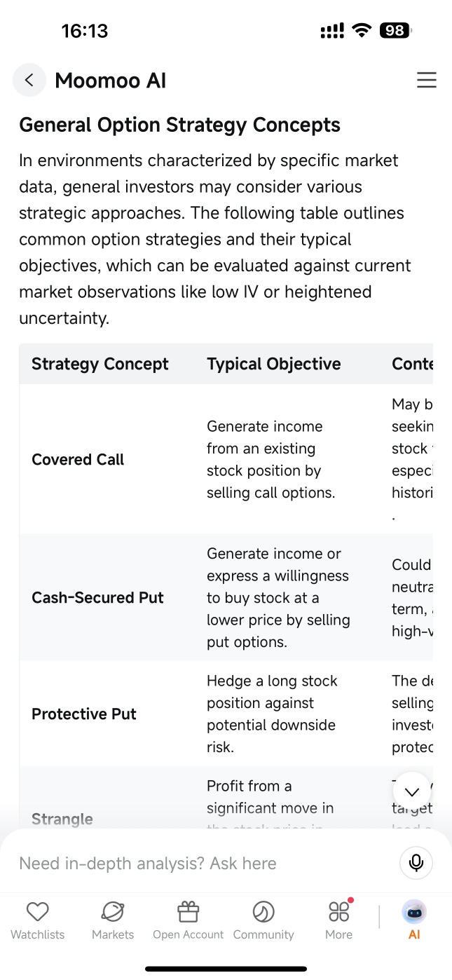Focus the 'Need in-depth analysis?' input field

point(203,863)
